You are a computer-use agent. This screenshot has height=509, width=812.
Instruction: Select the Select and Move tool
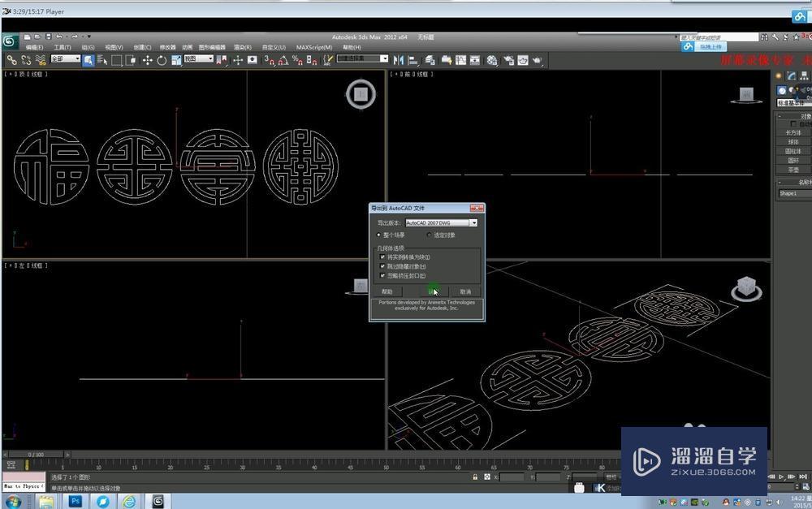pos(147,60)
